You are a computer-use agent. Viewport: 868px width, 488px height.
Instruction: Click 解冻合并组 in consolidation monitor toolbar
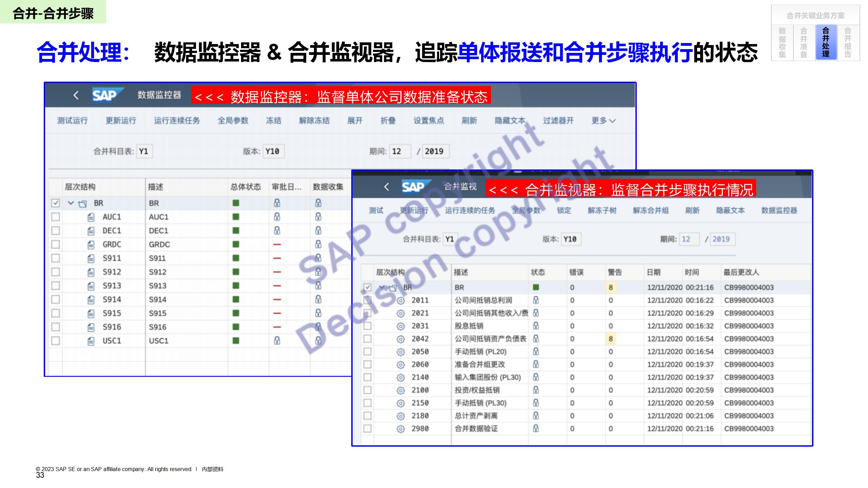coord(650,210)
